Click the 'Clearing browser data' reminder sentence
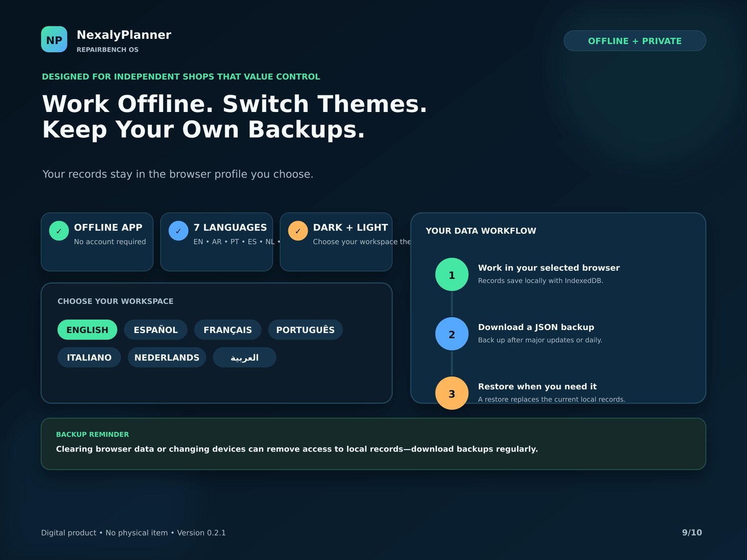 tap(297, 449)
